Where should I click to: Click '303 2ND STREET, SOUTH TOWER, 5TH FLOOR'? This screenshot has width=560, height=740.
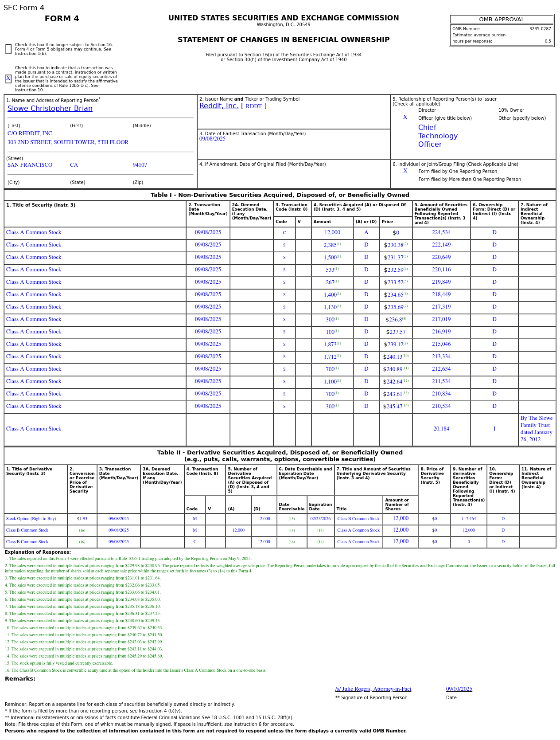[x=68, y=142]
